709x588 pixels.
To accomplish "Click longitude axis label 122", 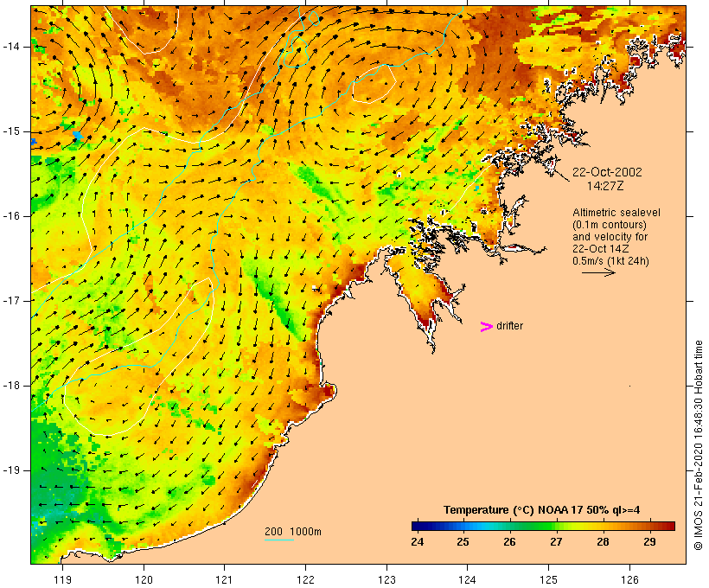I will pyautogui.click(x=306, y=579).
